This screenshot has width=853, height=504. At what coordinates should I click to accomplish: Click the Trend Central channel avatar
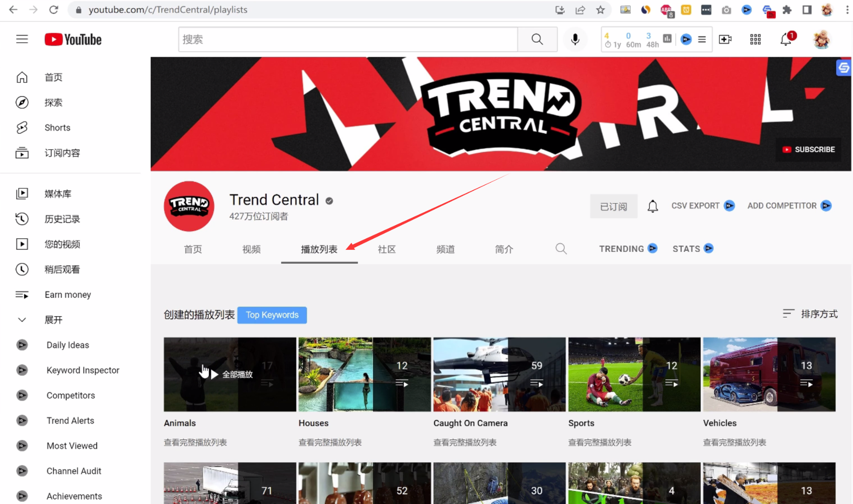tap(189, 206)
